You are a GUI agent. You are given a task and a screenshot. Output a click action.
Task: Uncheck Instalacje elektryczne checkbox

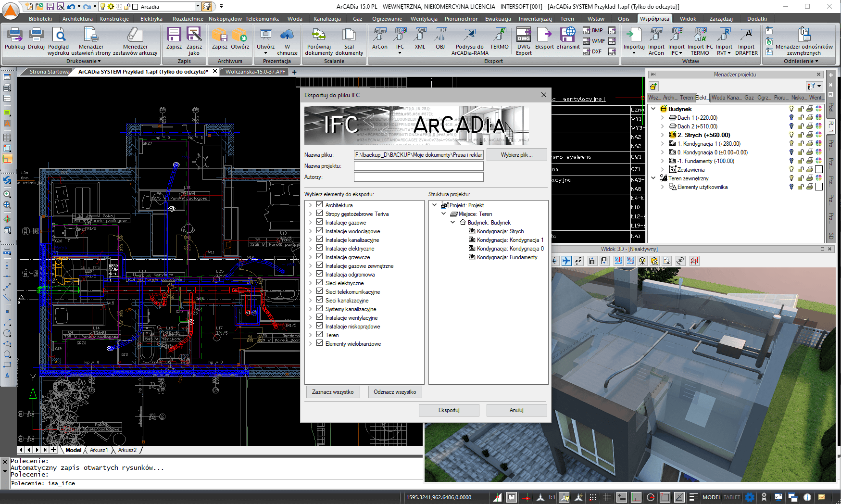coord(319,248)
